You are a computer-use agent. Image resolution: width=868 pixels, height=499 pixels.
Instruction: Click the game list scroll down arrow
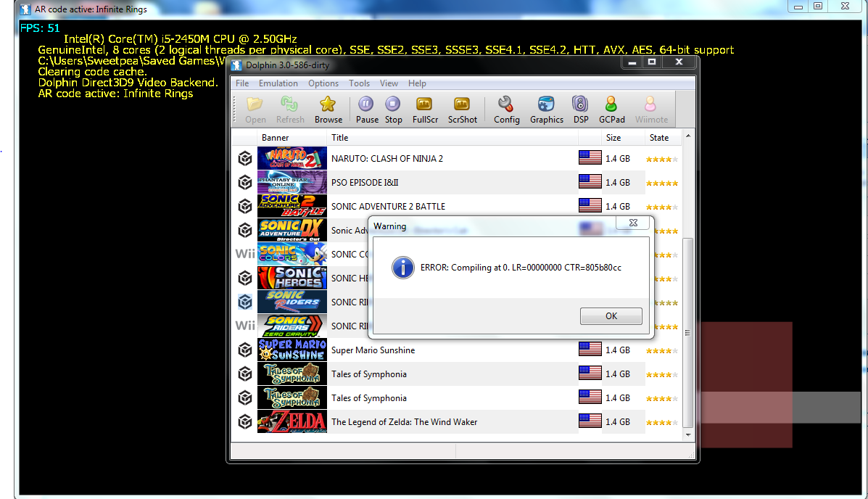point(688,434)
